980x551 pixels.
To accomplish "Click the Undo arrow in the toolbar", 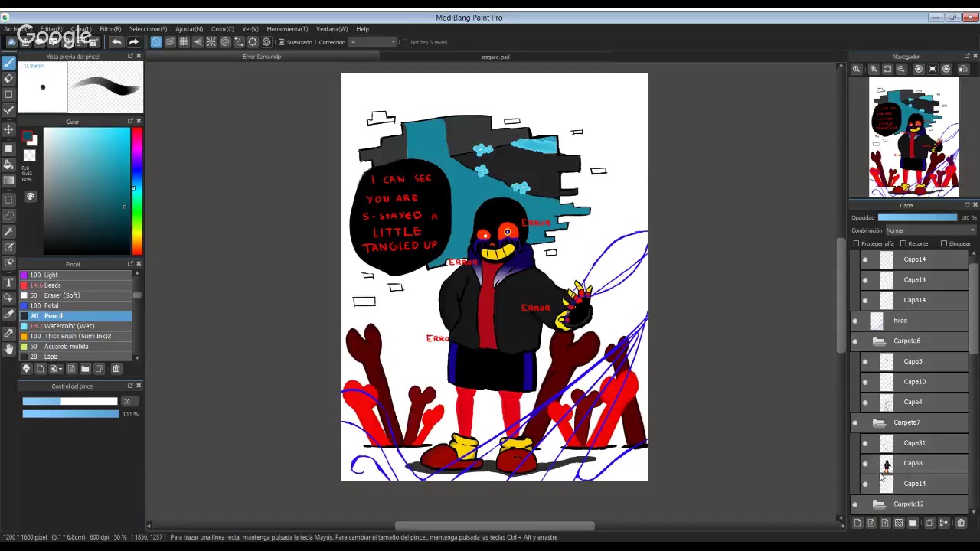I will (116, 42).
